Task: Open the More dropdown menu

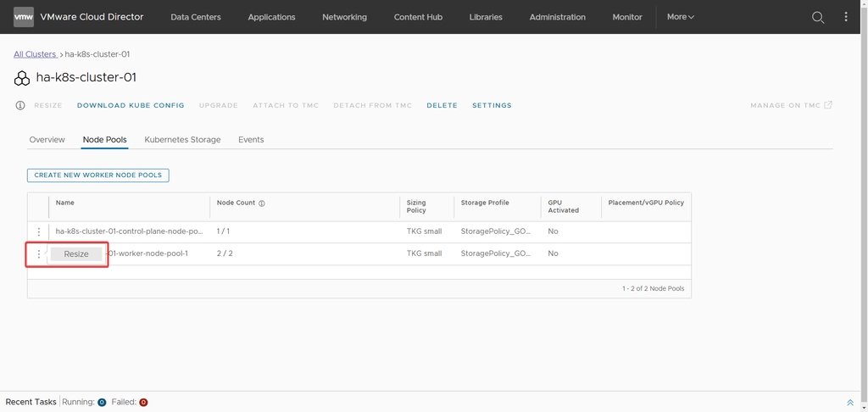Action: 680,17
